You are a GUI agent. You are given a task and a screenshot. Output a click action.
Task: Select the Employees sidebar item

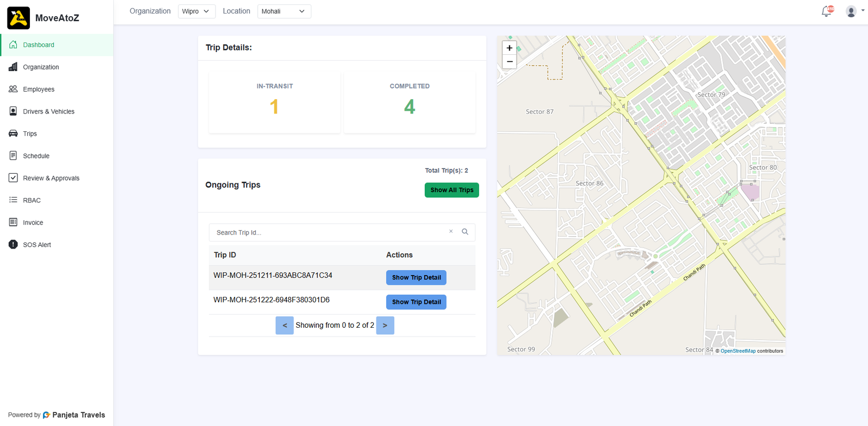[39, 89]
